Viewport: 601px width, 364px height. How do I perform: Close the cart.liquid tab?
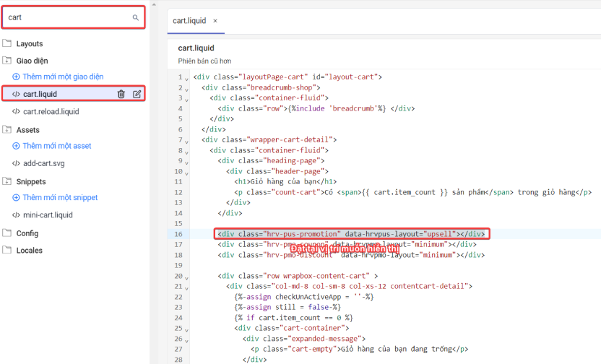215,21
